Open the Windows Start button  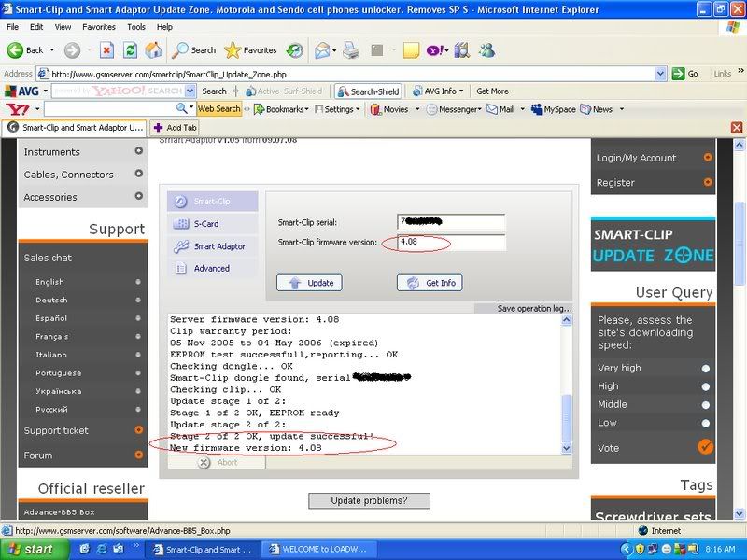pos(35,550)
